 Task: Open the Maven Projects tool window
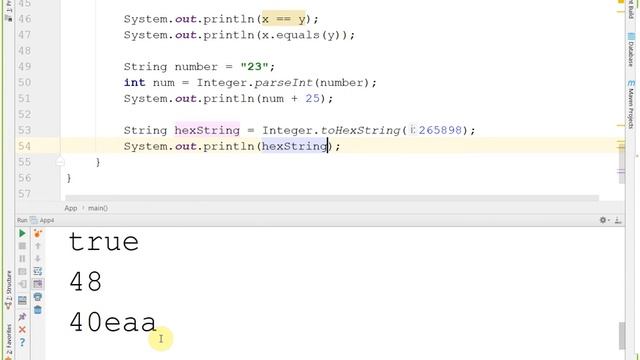[631, 105]
